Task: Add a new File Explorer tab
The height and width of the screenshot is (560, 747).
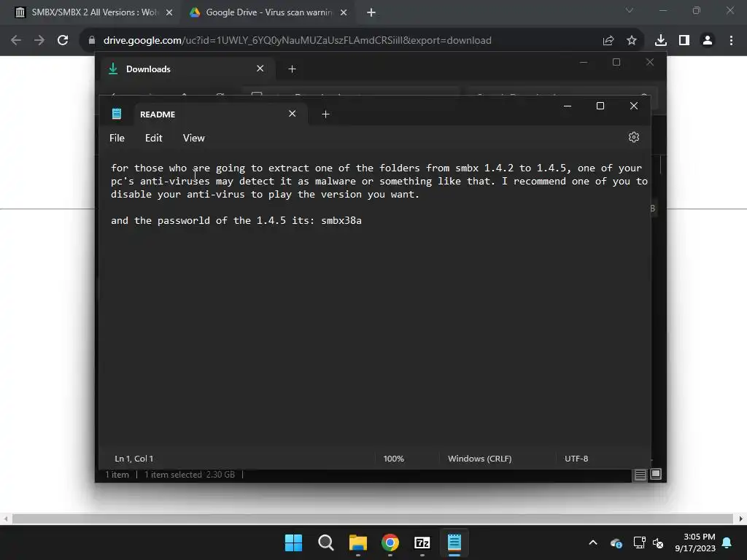Action: point(292,69)
